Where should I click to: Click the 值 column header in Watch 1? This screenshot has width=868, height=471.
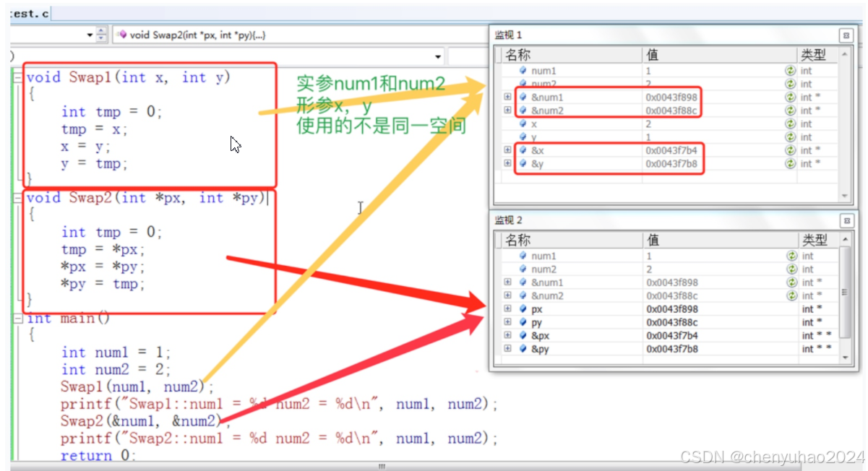(x=719, y=55)
